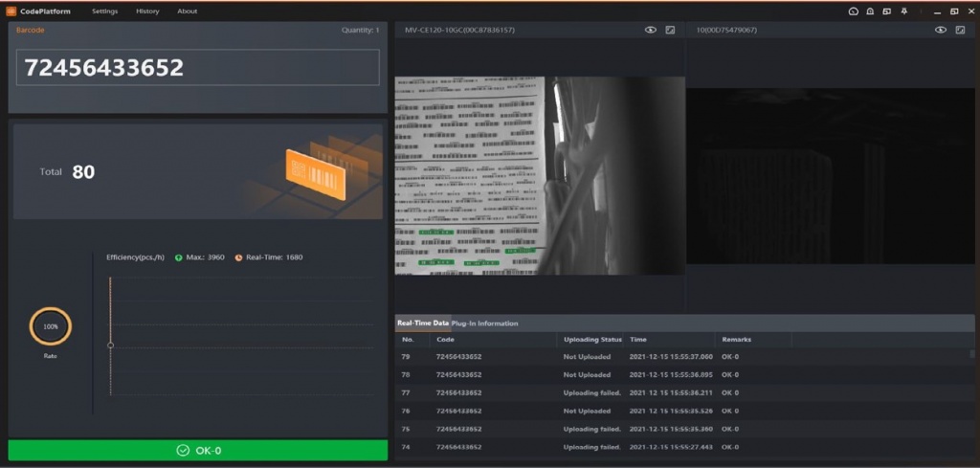Click the Uploading Status column header

click(x=592, y=340)
